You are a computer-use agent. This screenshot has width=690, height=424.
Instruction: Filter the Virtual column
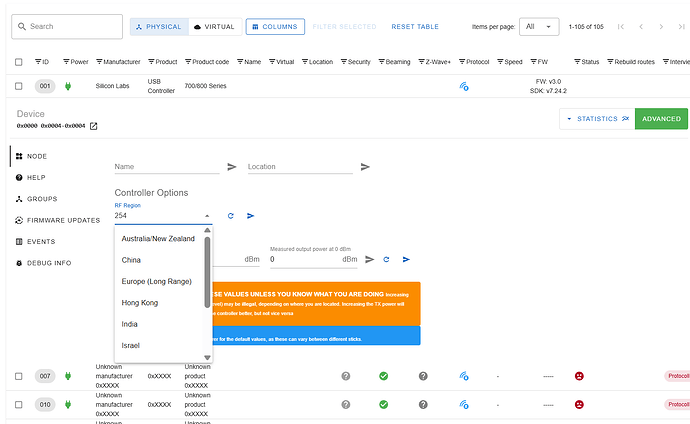pyautogui.click(x=272, y=62)
